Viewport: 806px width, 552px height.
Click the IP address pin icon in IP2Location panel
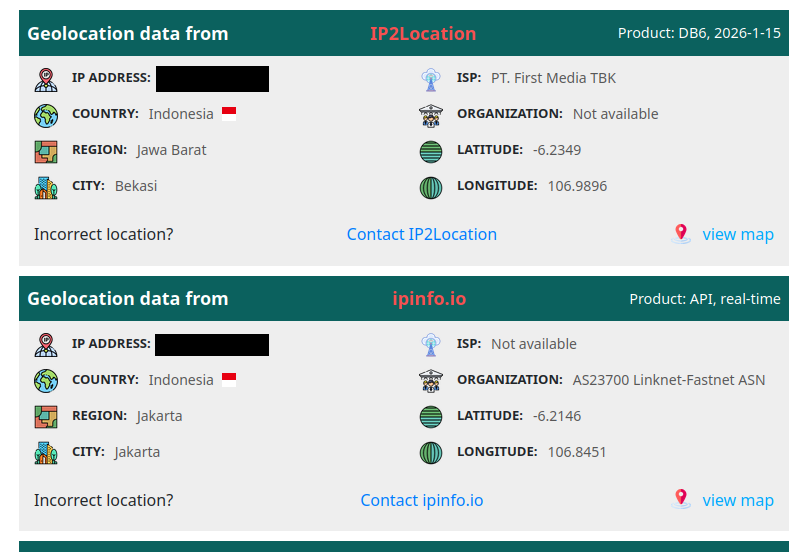click(46, 79)
